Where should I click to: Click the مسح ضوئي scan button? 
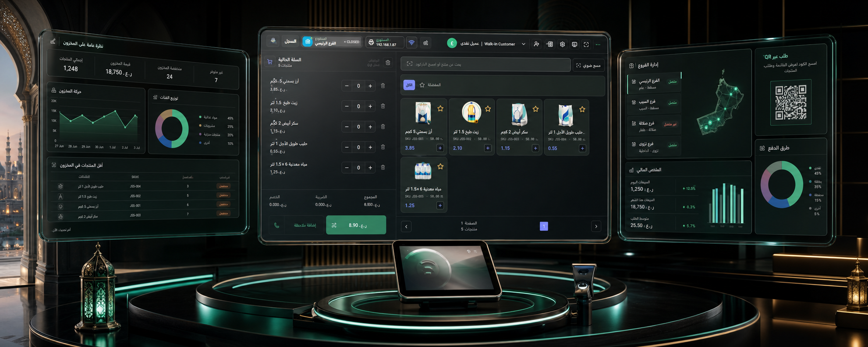point(588,66)
